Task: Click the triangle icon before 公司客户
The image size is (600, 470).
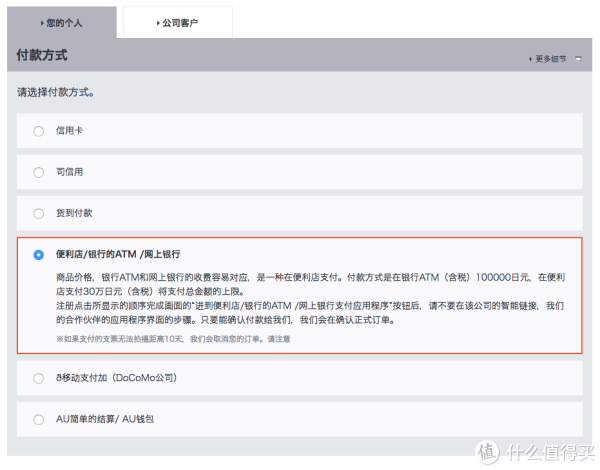Action: (x=157, y=22)
